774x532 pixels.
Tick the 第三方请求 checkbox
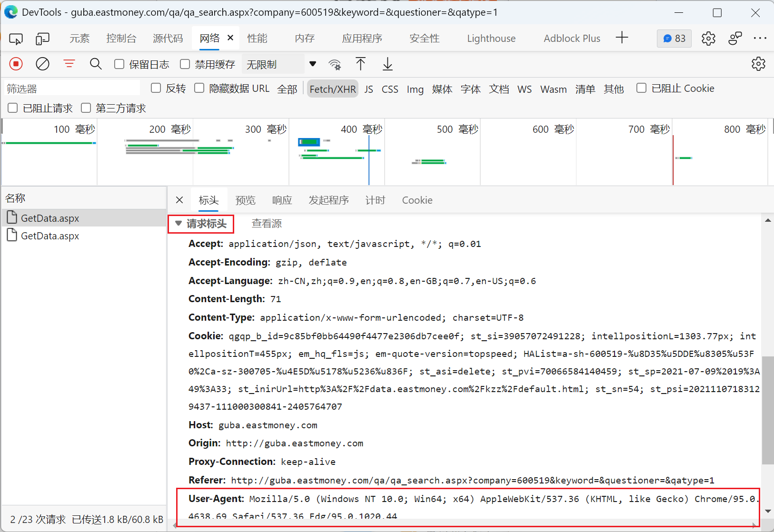click(86, 108)
